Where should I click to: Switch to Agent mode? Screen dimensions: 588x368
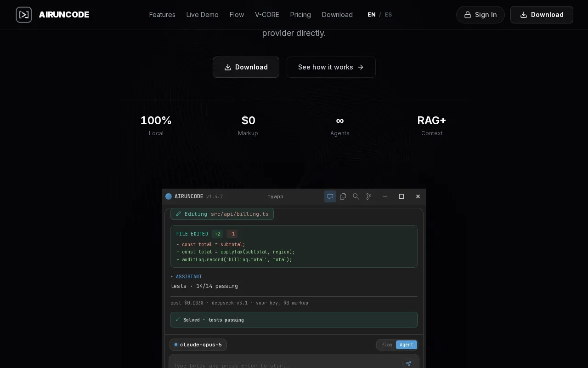(x=407, y=345)
